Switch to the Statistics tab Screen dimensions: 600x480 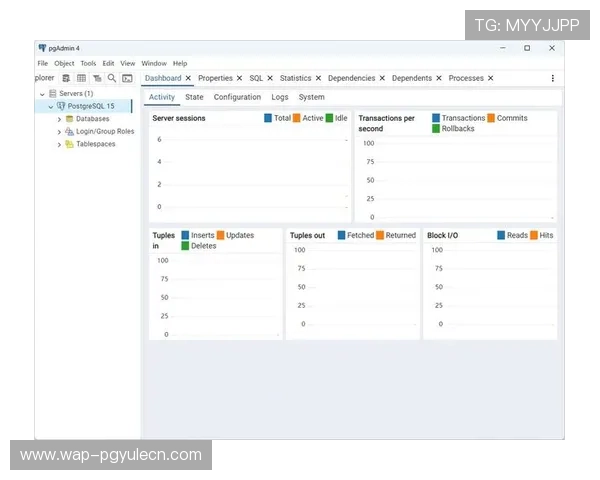click(x=295, y=78)
